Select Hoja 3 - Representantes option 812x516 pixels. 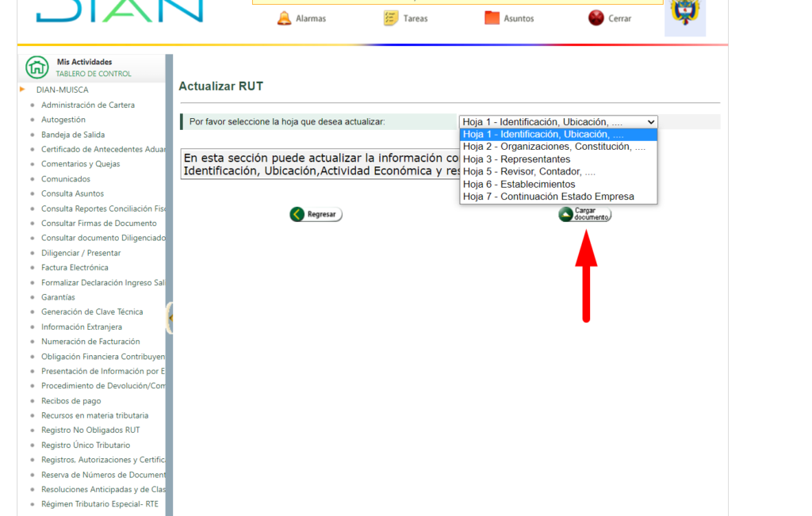coord(516,159)
